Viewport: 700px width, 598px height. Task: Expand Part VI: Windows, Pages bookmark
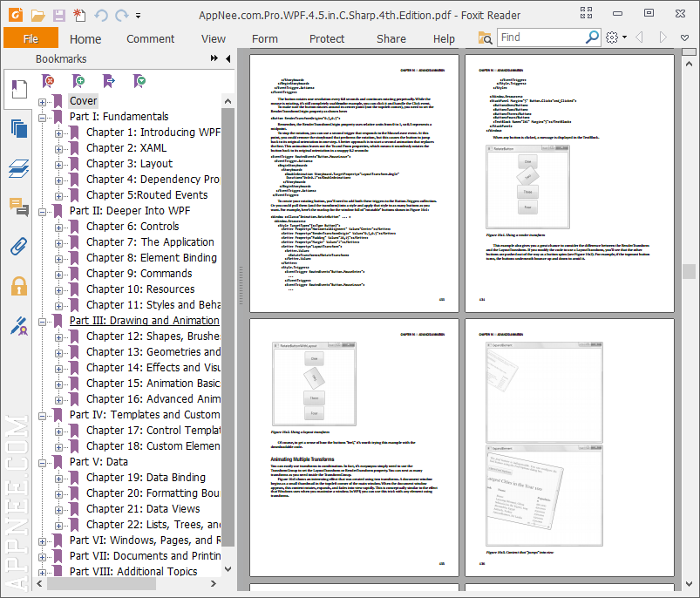click(x=42, y=541)
